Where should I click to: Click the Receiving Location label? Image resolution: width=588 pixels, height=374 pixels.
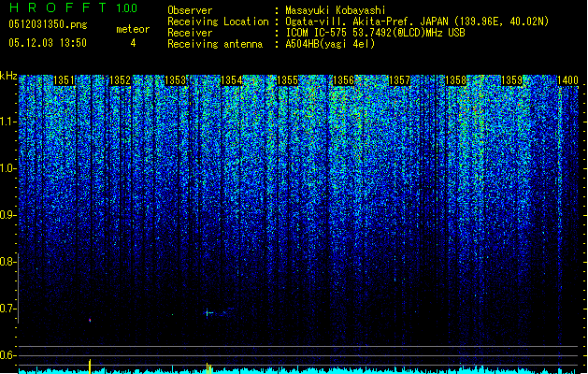pyautogui.click(x=218, y=22)
